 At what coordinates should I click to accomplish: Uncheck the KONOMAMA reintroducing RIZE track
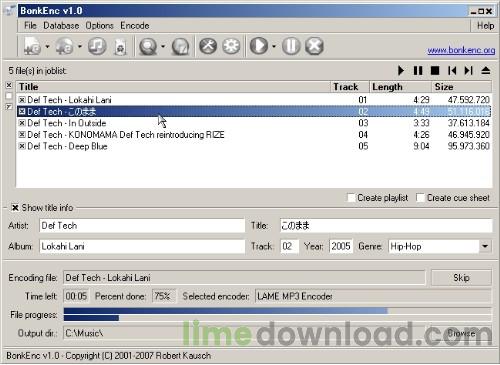pos(22,135)
